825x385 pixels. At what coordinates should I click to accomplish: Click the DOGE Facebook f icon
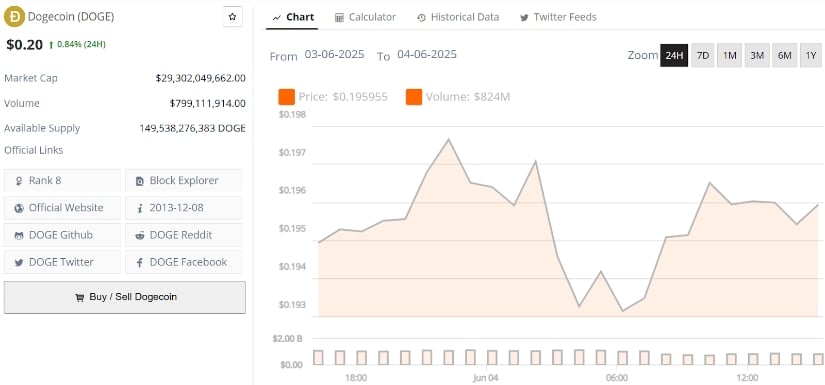click(140, 262)
